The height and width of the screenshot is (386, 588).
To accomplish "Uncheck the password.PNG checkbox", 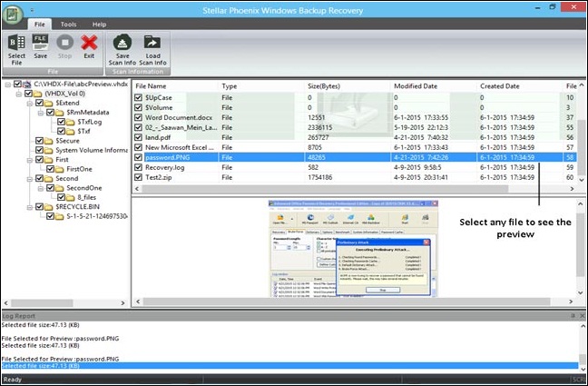I will coord(138,157).
